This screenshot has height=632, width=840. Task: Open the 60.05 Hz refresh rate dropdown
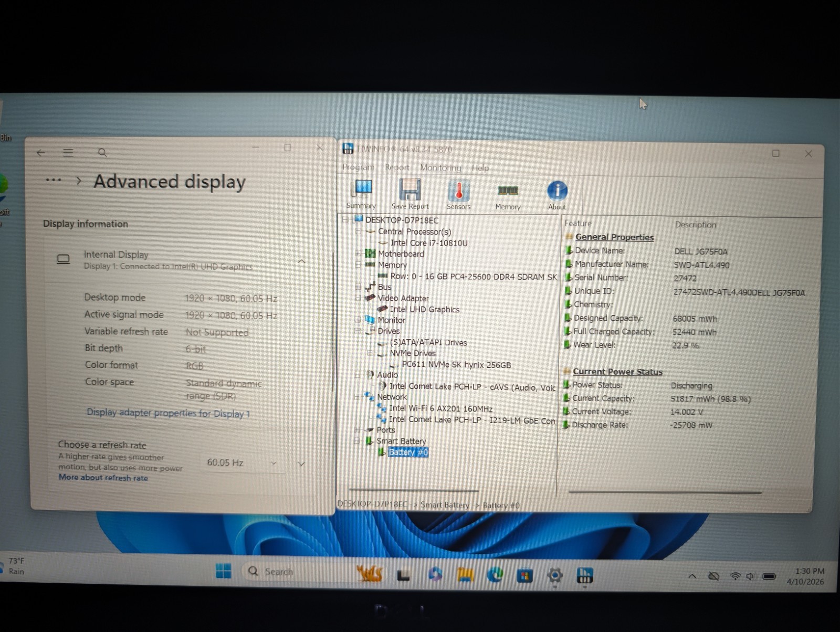point(242,462)
